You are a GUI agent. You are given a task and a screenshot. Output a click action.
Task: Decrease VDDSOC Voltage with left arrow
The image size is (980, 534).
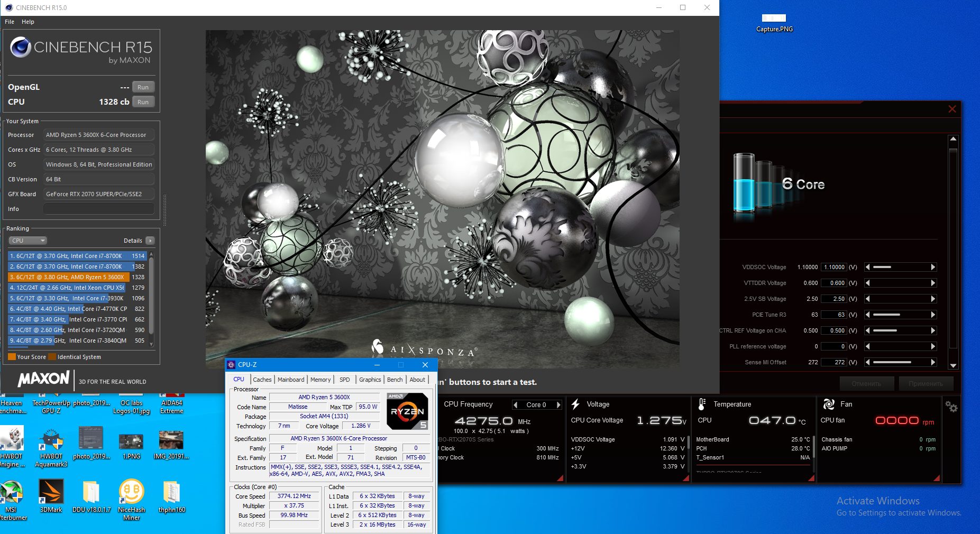867,267
